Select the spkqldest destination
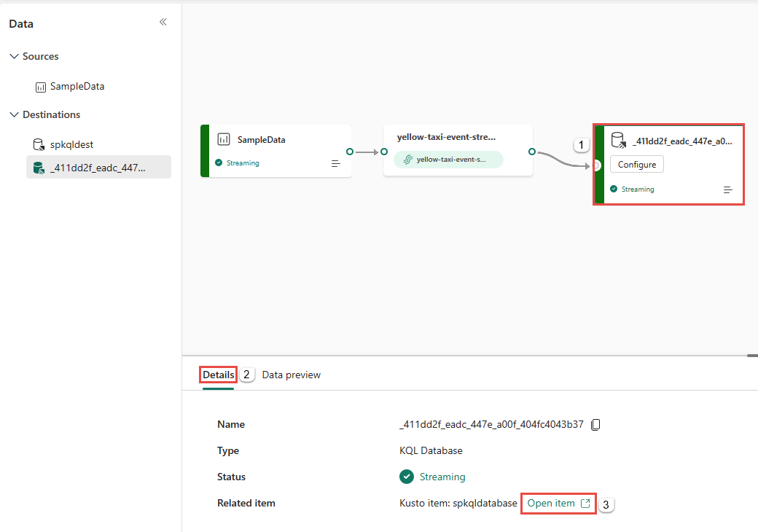The image size is (758, 532). (x=71, y=144)
